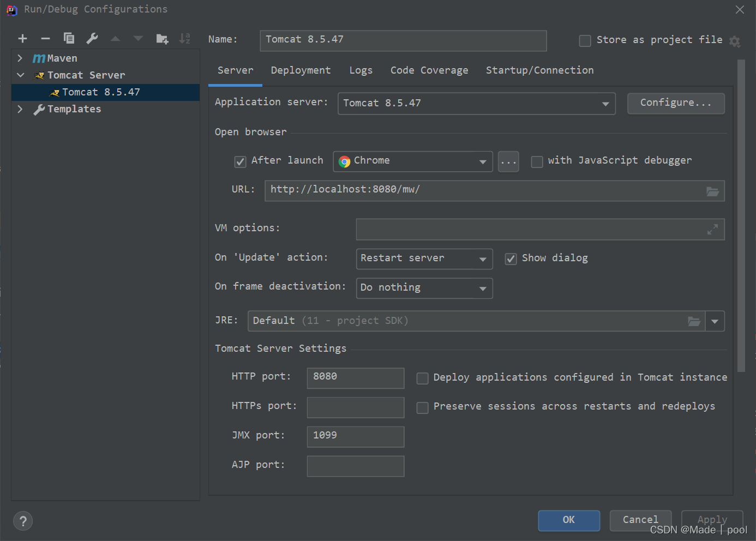Click the Chrome browser icon in the browser selector
This screenshot has width=756, height=541.
click(344, 161)
